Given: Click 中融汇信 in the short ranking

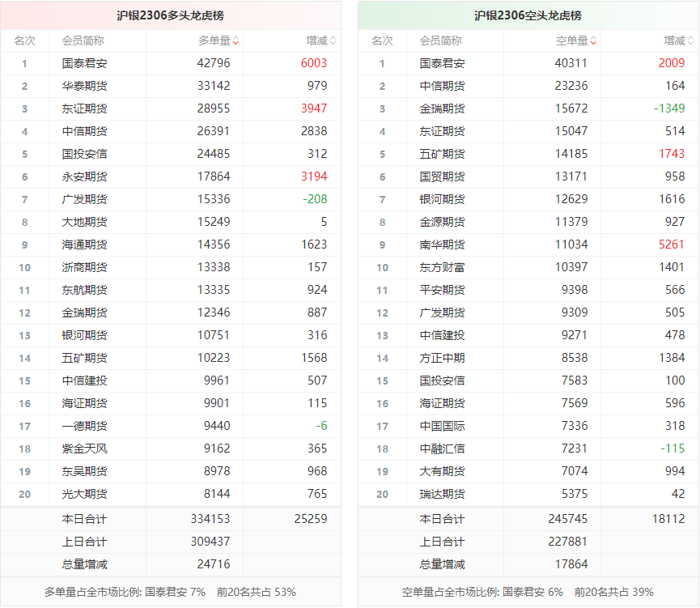Looking at the screenshot, I should click(442, 449).
